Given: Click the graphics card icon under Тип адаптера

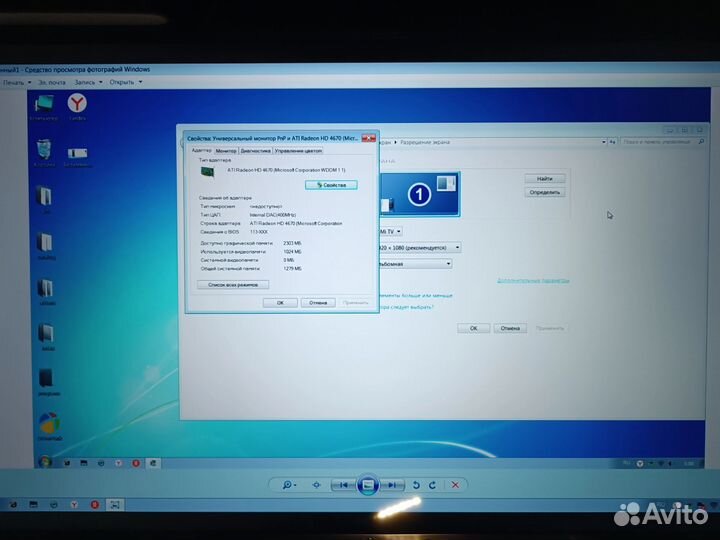Looking at the screenshot, I should (x=208, y=172).
